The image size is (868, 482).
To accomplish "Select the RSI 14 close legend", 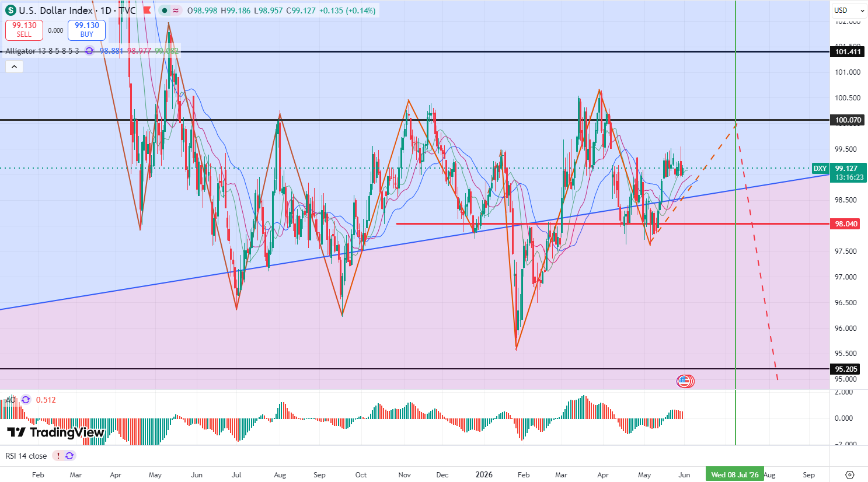I will coord(26,456).
